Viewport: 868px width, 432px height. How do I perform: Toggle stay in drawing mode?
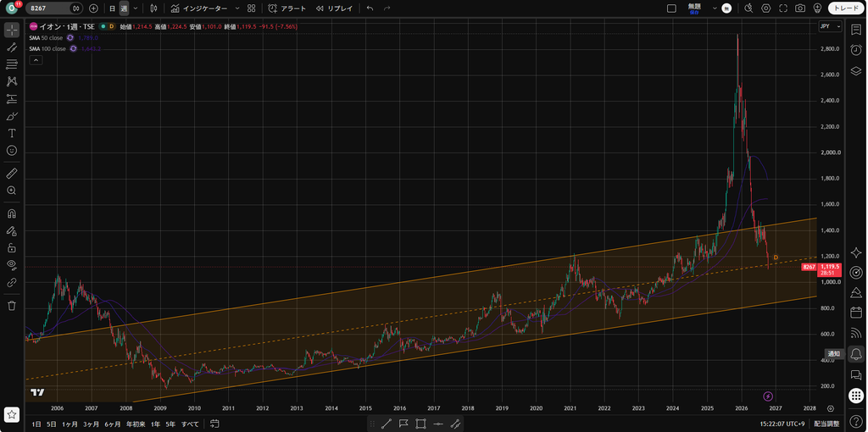pos(12,230)
